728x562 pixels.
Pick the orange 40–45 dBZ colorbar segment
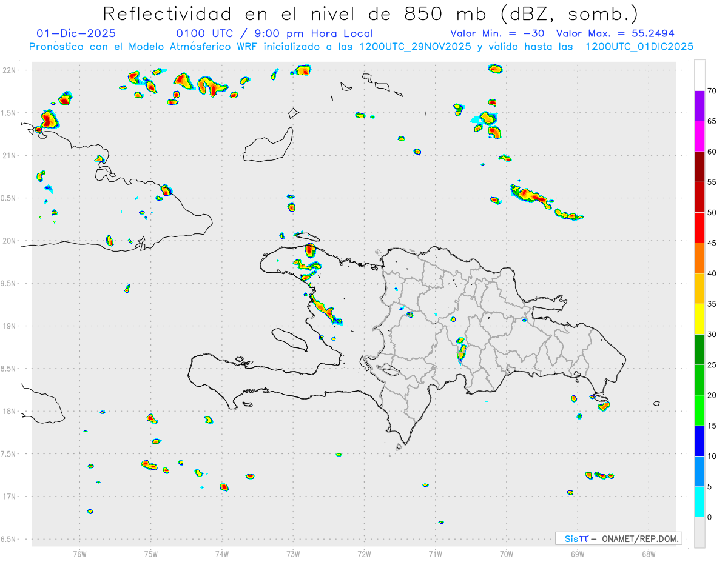pyautogui.click(x=699, y=258)
